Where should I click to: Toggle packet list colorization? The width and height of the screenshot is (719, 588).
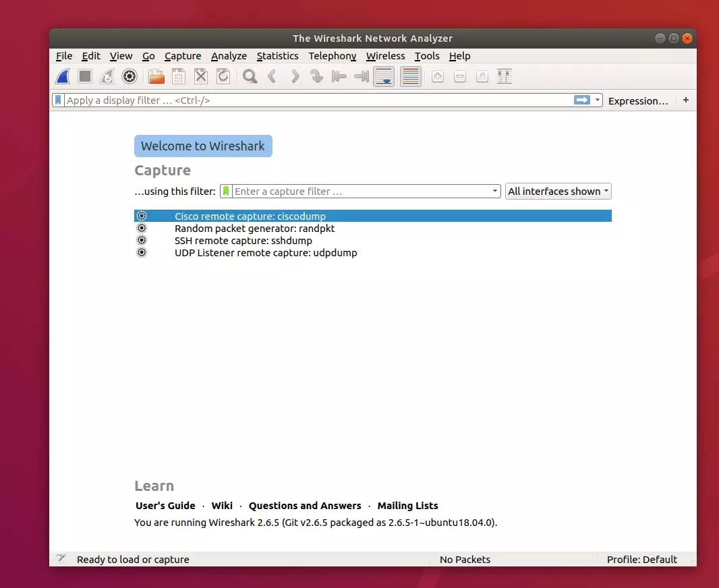coord(410,77)
